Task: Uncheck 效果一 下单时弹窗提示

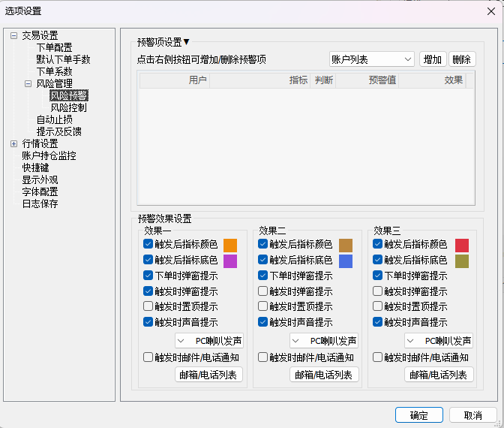Action: click(x=148, y=275)
